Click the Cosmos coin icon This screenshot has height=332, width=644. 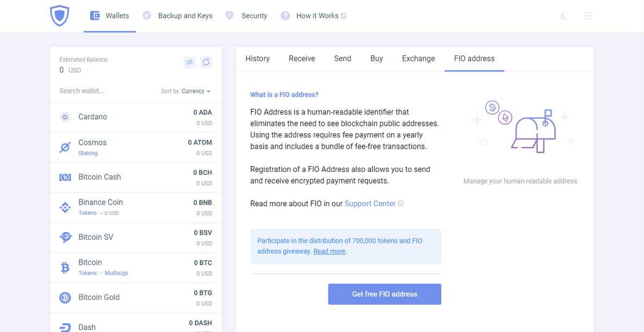tap(65, 147)
